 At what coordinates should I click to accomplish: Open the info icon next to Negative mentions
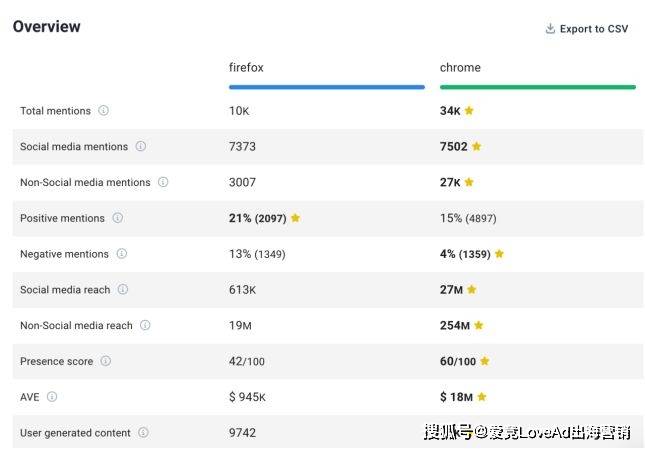[122, 253]
